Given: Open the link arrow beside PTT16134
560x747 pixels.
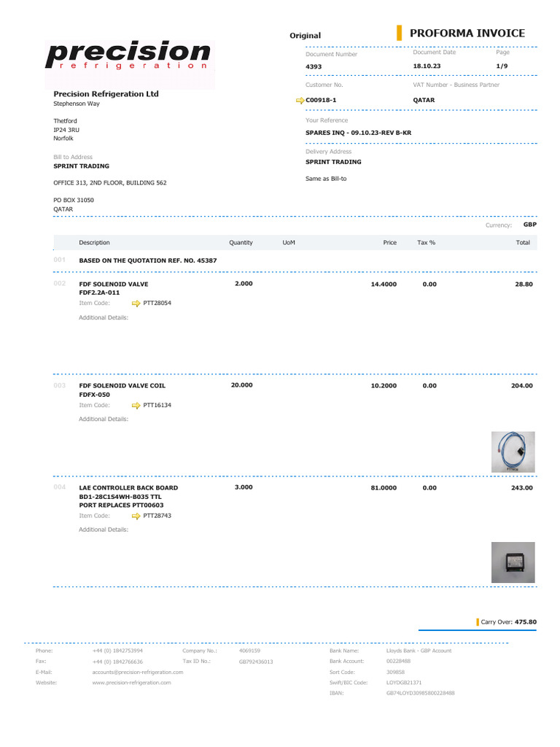Looking at the screenshot, I should click(136, 405).
